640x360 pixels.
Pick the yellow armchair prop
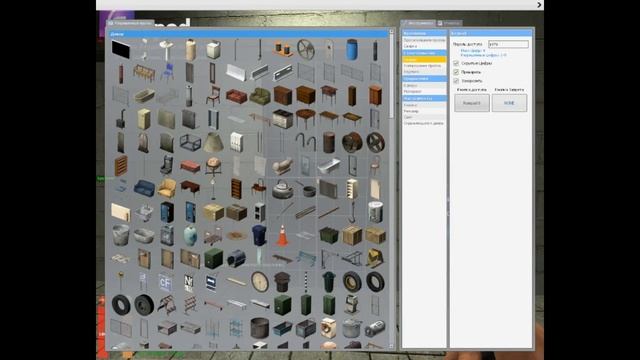[167, 189]
